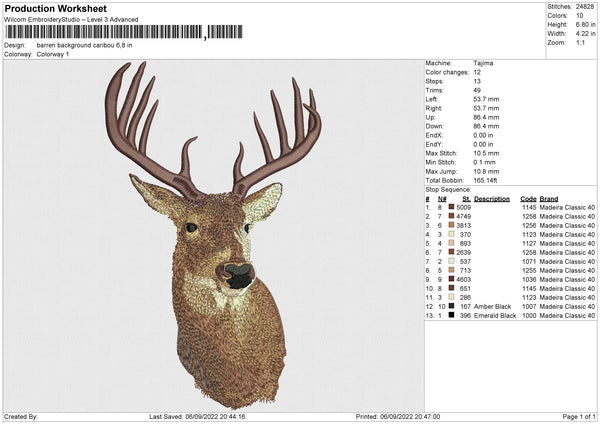
Task: Click the Colors value 10
Action: pyautogui.click(x=579, y=16)
